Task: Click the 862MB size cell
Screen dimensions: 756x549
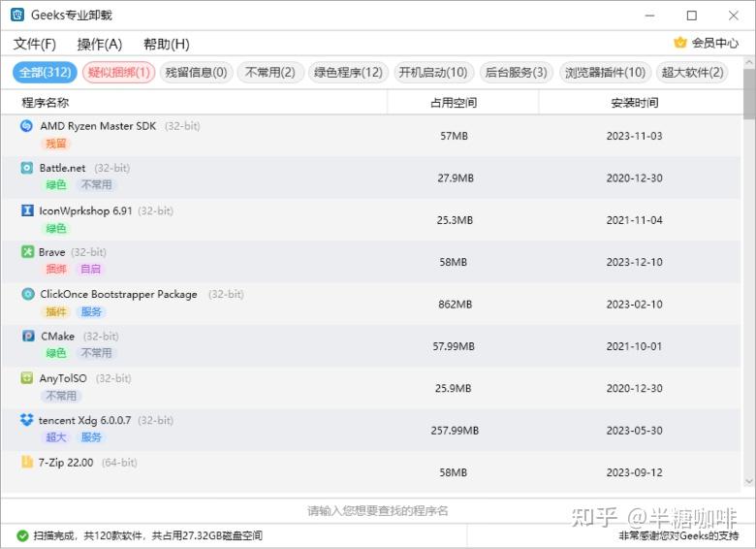Action: click(454, 305)
